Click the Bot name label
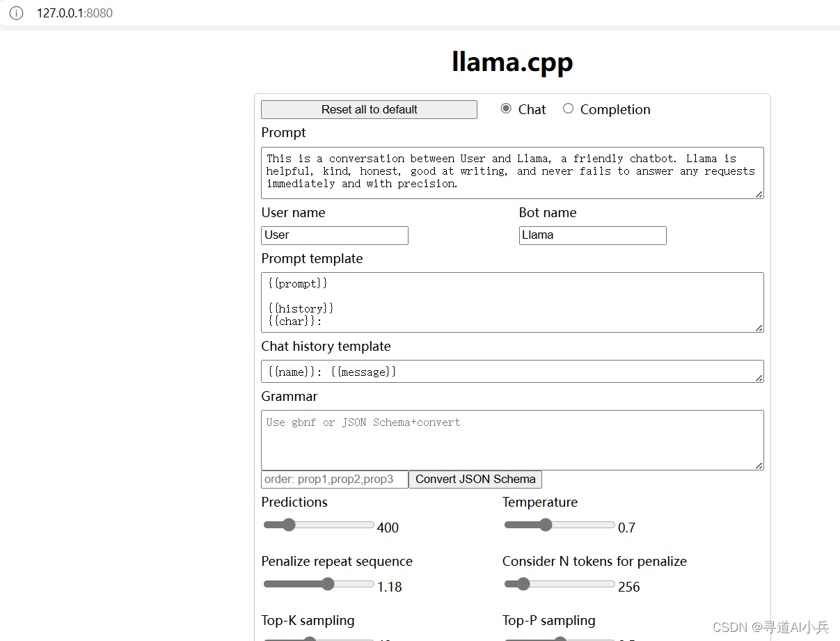Screen dimensions: 840x641 [548, 212]
